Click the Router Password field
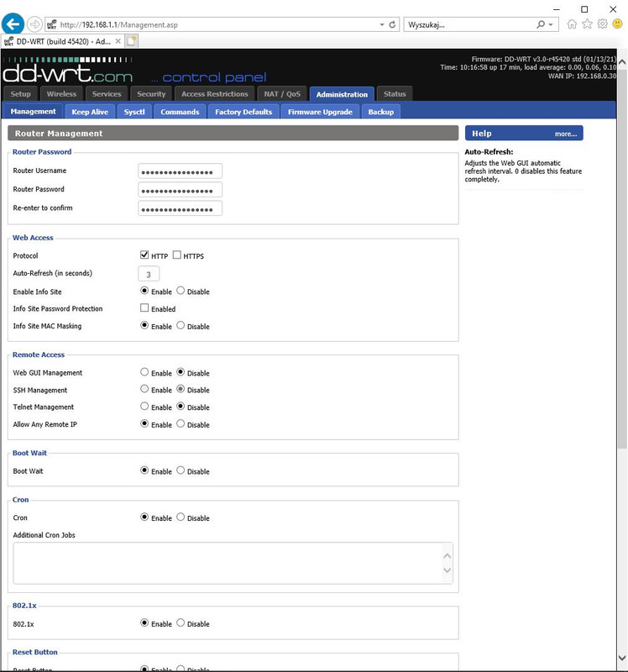 pyautogui.click(x=180, y=190)
